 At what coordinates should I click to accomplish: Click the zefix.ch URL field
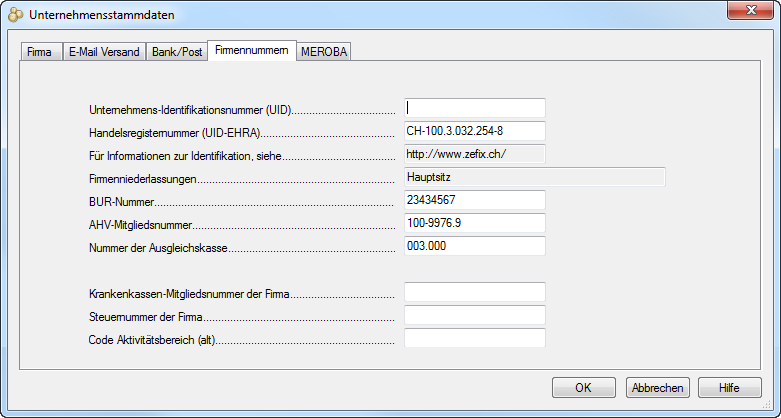[474, 154]
